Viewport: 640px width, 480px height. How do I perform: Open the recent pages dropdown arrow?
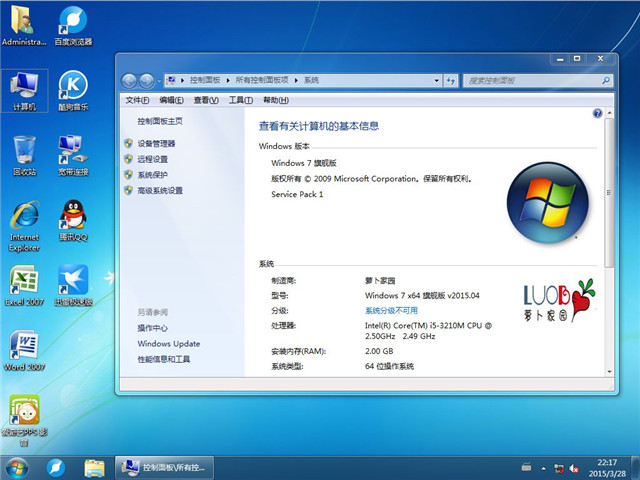[159, 81]
